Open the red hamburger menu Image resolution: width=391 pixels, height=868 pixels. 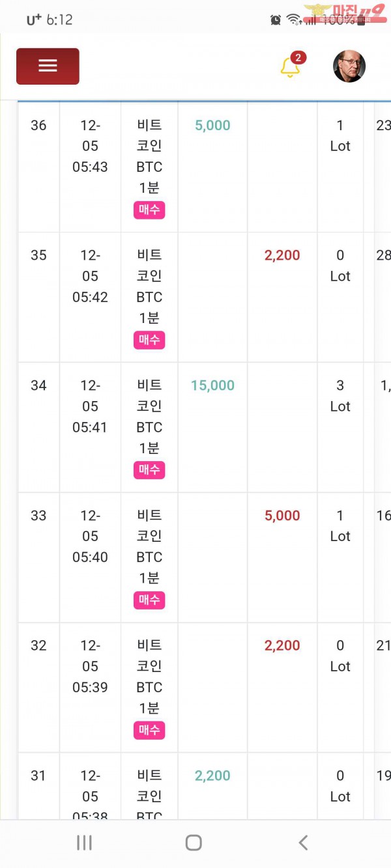[48, 66]
